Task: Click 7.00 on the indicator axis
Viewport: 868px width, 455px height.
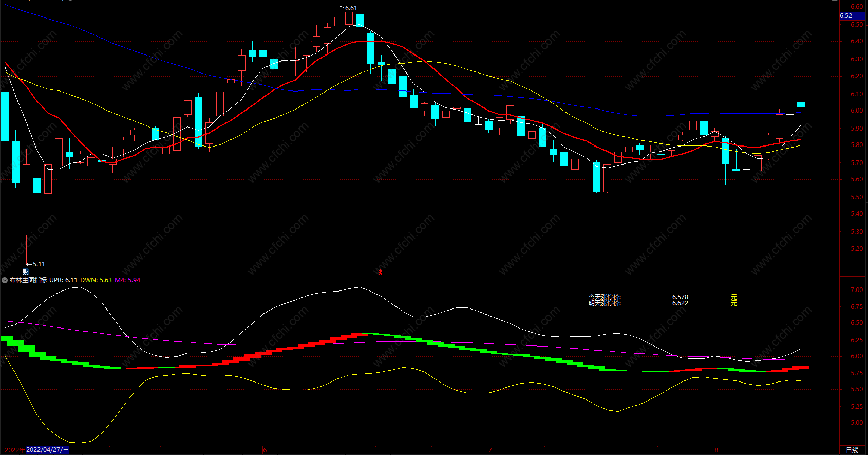Action: 857,290
